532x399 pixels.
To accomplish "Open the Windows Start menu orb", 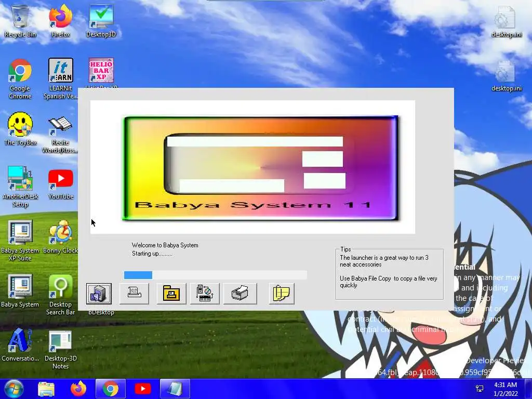I will click(14, 389).
